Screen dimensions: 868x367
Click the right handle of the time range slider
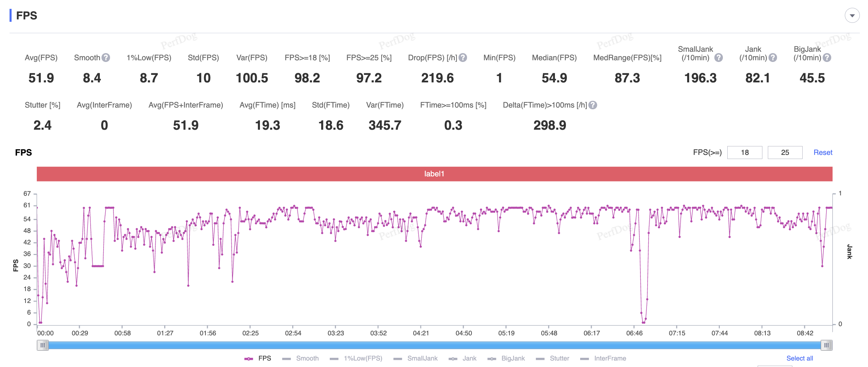tap(826, 345)
